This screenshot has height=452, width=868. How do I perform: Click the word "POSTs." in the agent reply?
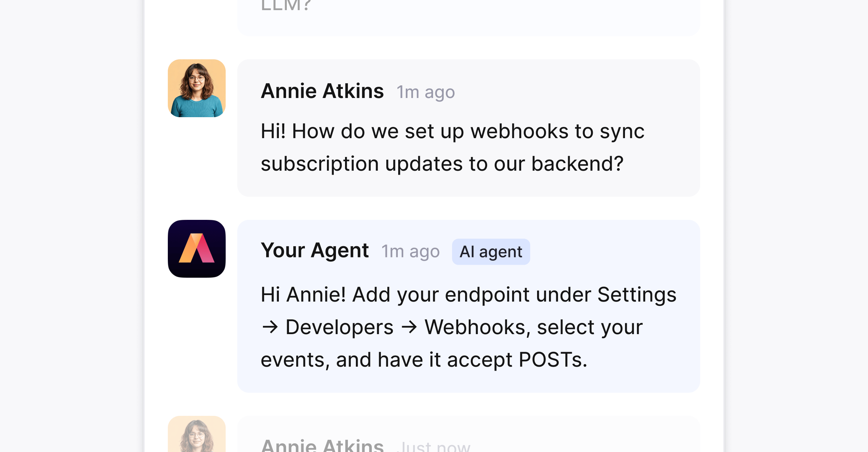pyautogui.click(x=553, y=360)
